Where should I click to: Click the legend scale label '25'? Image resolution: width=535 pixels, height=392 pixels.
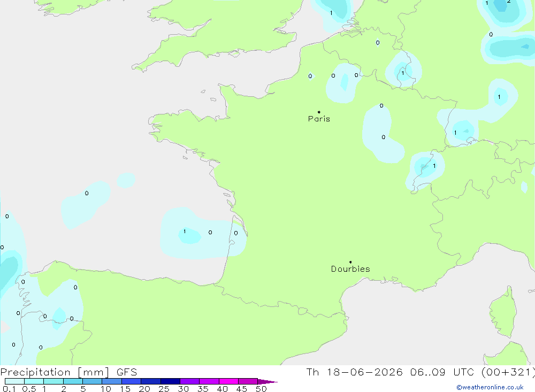coord(164,389)
